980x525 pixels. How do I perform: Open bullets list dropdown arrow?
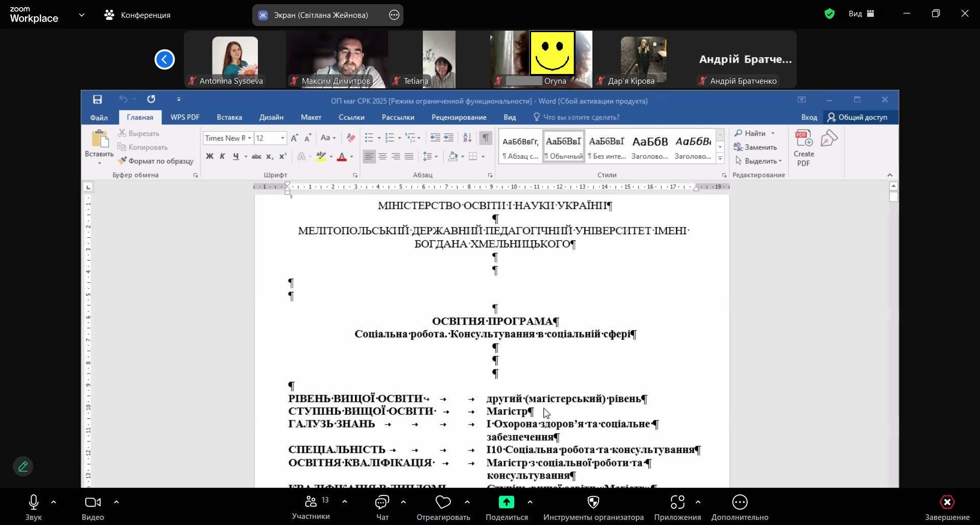click(379, 138)
